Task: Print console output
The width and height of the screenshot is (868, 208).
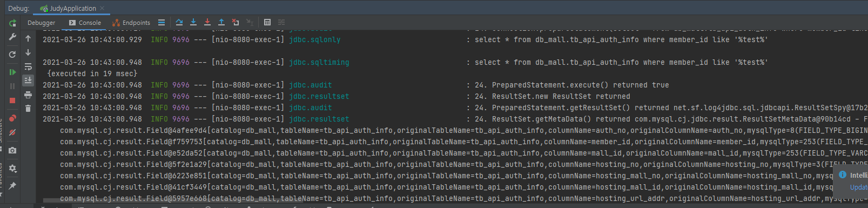Action: pyautogui.click(x=28, y=95)
